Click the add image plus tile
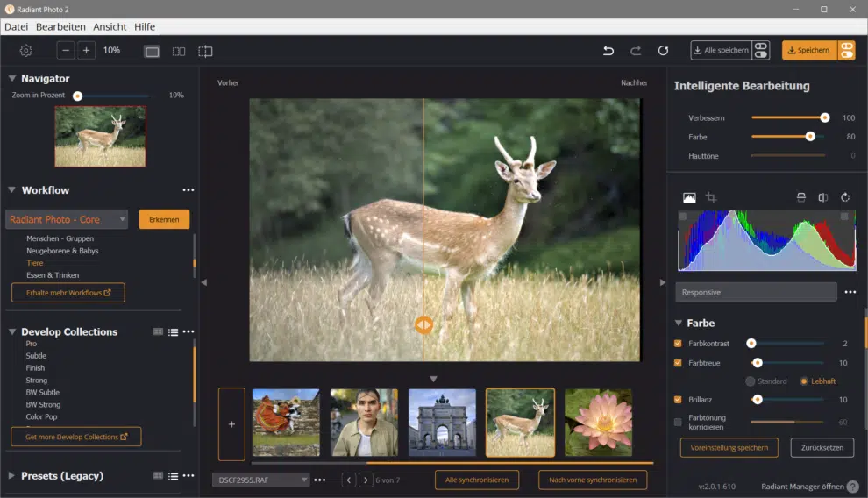Screen dimensions: 868x498 [x=231, y=424]
